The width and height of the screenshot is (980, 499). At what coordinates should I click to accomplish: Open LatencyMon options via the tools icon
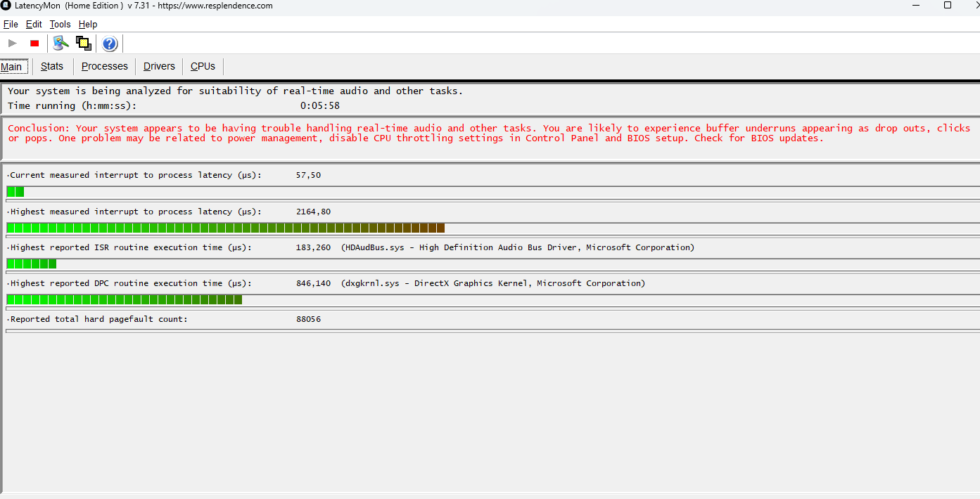pos(60,43)
